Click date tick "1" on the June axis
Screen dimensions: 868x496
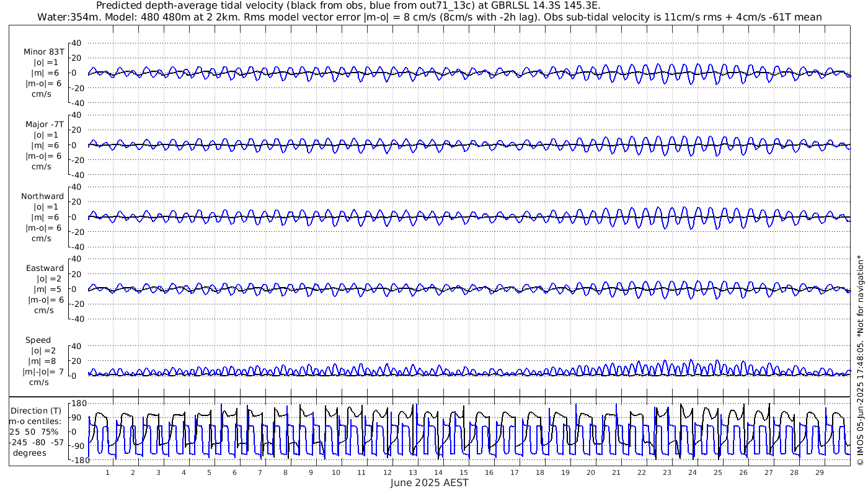coord(107,472)
